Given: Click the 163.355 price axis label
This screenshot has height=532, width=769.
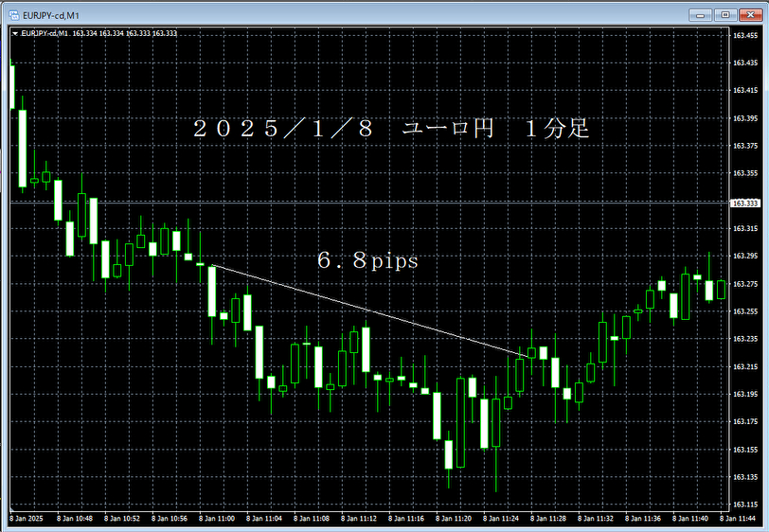Looking at the screenshot, I should 745,173.
